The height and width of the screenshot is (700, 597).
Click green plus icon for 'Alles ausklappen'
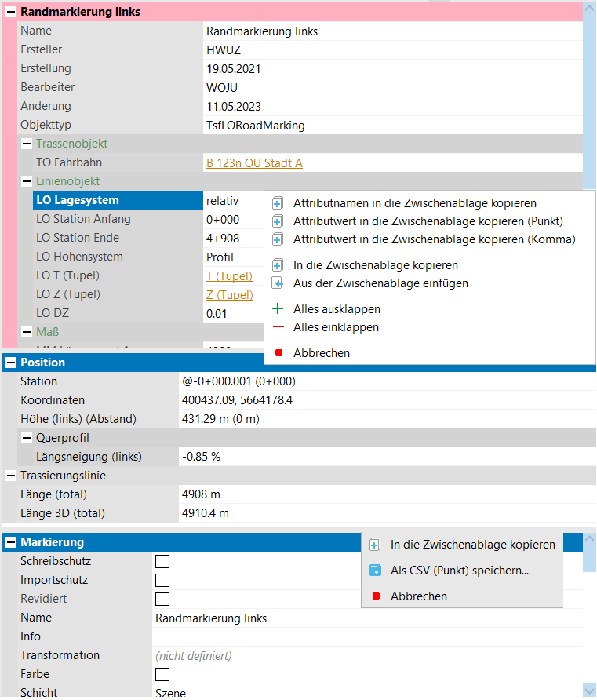[278, 309]
